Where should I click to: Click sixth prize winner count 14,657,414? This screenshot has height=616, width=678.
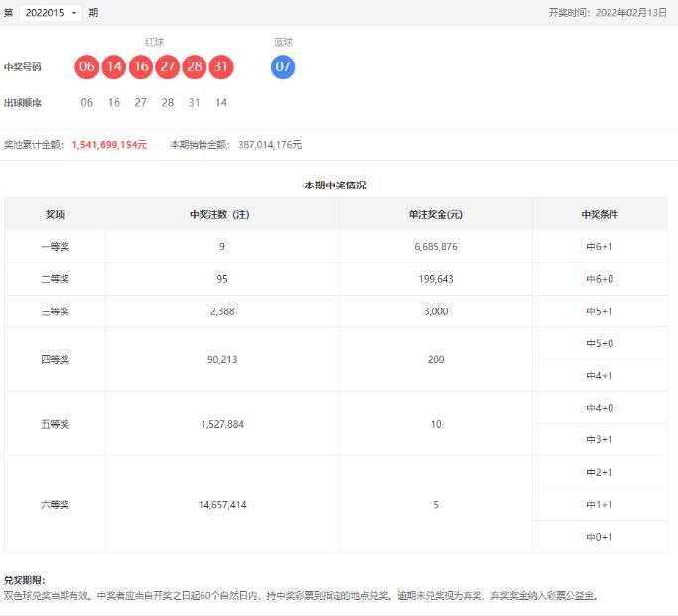coord(222,505)
